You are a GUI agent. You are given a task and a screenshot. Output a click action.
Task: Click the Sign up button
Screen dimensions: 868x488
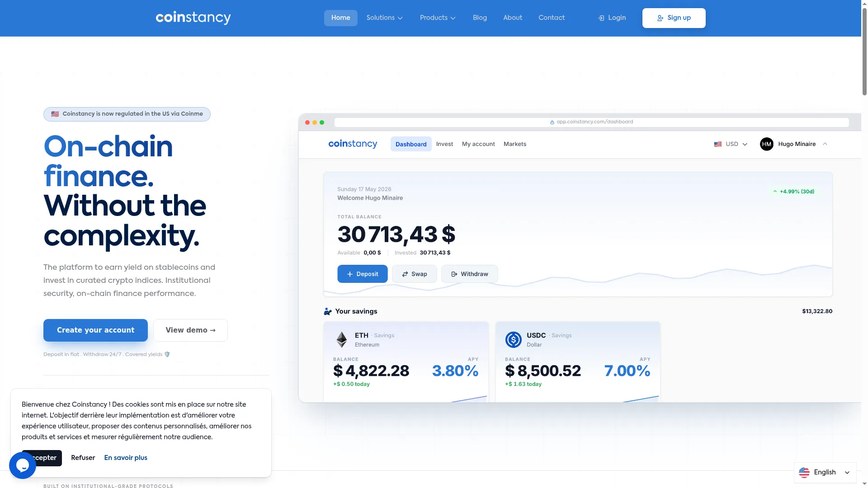click(674, 18)
